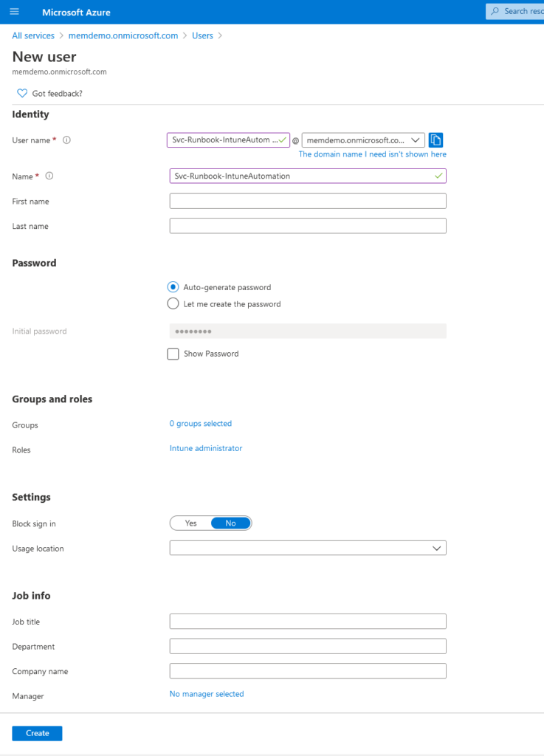The width and height of the screenshot is (544, 756).
Task: Go to Users breadcrumb
Action: [202, 35]
